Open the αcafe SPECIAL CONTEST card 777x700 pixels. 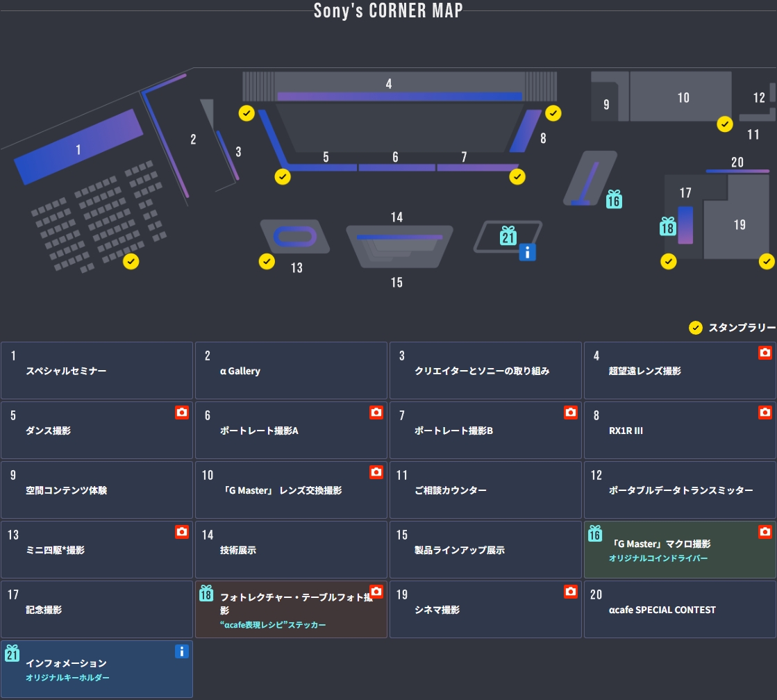[680, 610]
